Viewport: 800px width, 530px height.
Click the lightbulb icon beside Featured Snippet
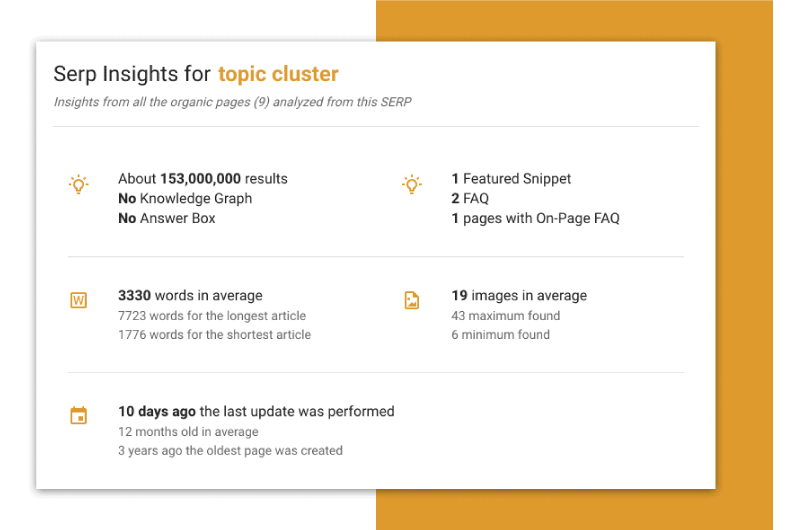tap(412, 185)
